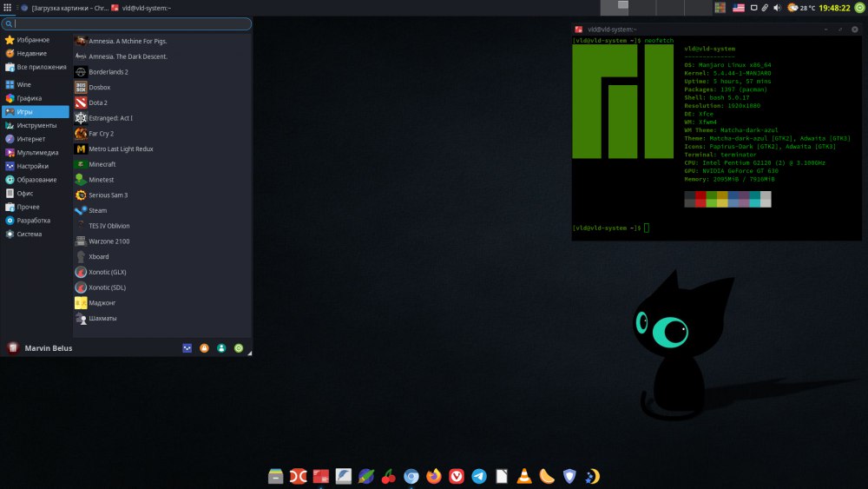Open weather applet showing 28 °C
Image resolution: width=868 pixels, height=489 pixels.
click(x=801, y=8)
